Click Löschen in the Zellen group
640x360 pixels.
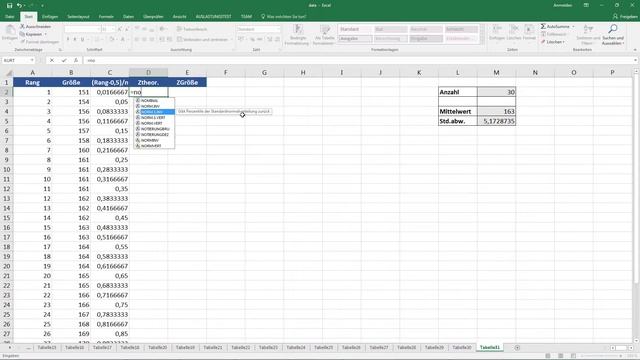tap(514, 33)
